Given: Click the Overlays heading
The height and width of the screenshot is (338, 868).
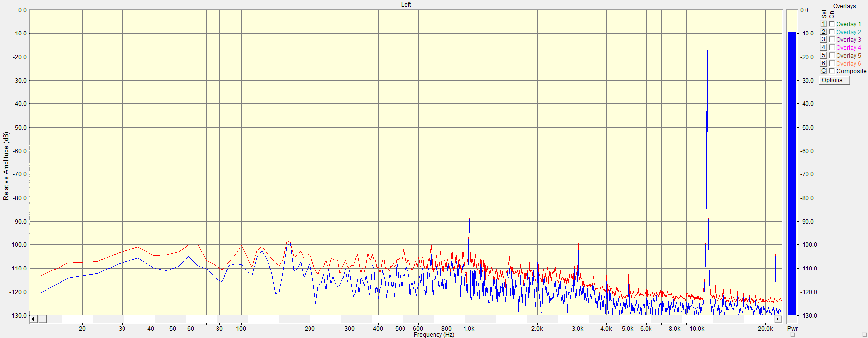Looking at the screenshot, I should 844,6.
